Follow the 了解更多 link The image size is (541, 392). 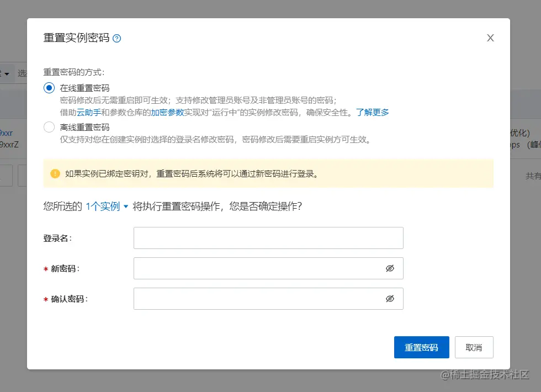(x=373, y=113)
